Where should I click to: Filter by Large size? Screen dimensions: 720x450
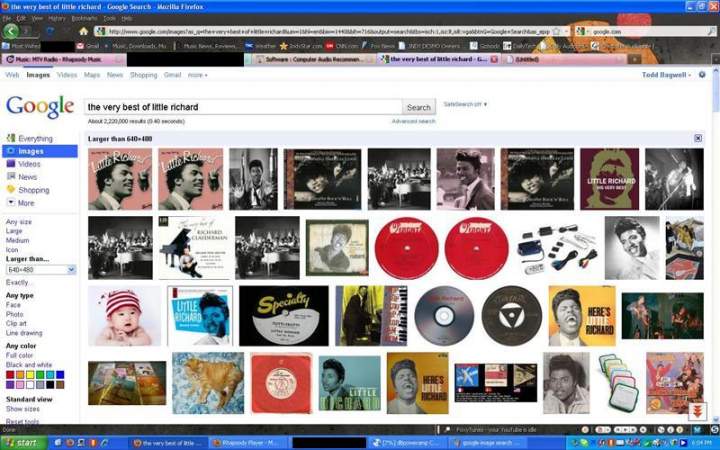click(14, 231)
